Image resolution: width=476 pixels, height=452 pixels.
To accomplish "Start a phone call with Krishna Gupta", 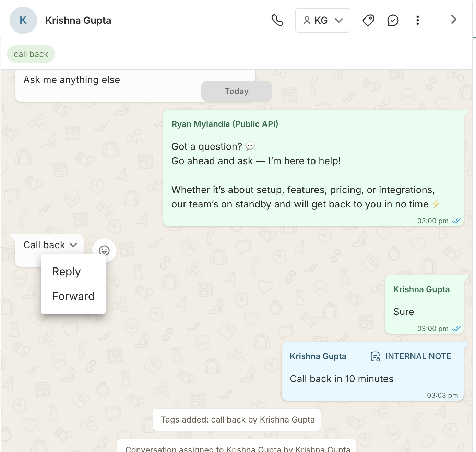I will [x=277, y=20].
